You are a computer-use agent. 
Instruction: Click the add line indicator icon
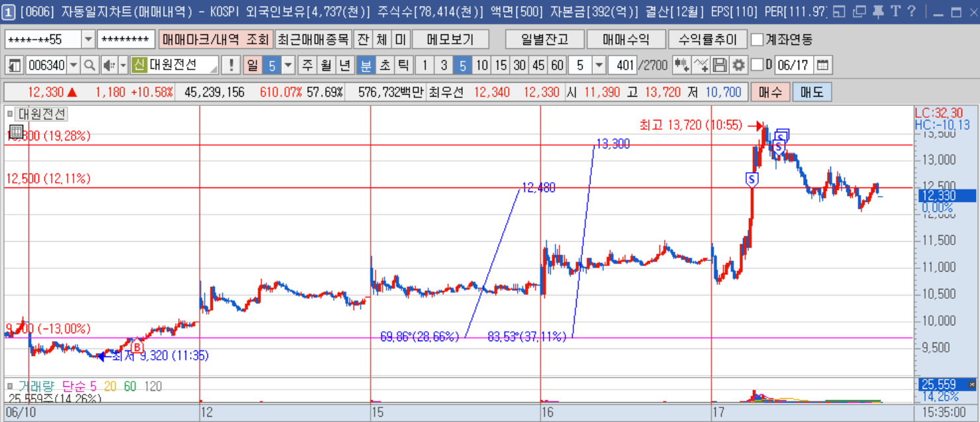click(701, 65)
